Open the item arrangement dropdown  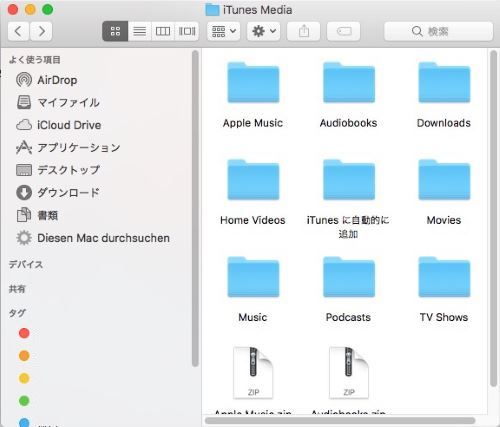point(223,31)
